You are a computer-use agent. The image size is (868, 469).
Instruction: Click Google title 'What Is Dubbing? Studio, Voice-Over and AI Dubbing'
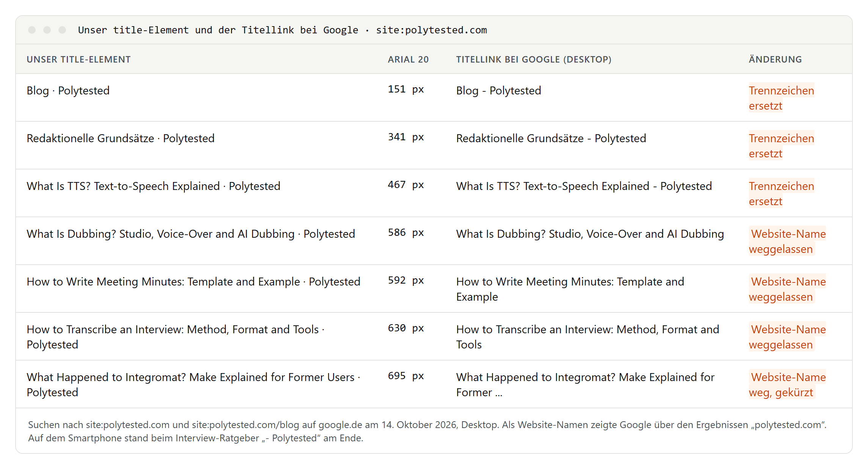click(x=590, y=234)
